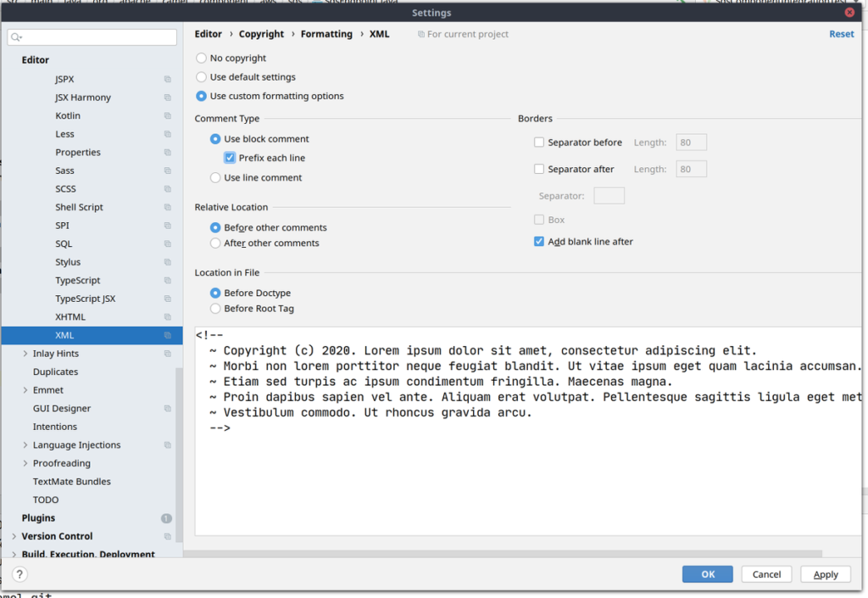Viewport: 868px width, 598px height.
Task: Expand the Language Injections node
Action: [x=25, y=444]
